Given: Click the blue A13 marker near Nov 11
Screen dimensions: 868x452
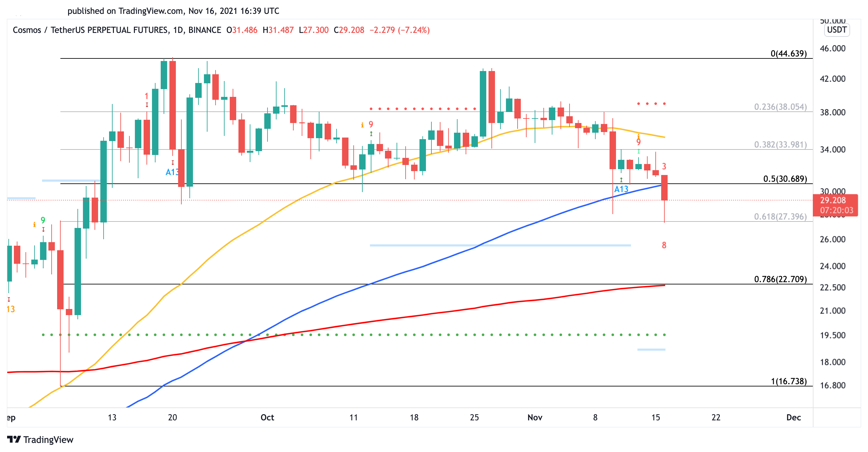Looking at the screenshot, I should pos(621,189).
